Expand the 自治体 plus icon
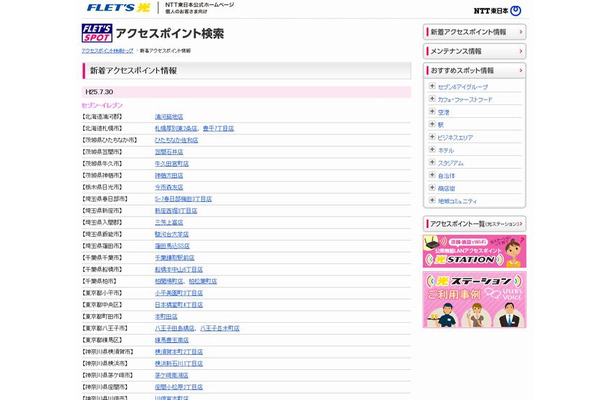 (x=432, y=175)
